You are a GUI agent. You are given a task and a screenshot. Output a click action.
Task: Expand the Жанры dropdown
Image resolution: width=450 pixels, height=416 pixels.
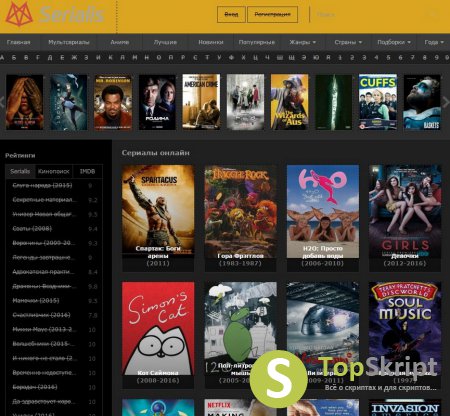(302, 42)
